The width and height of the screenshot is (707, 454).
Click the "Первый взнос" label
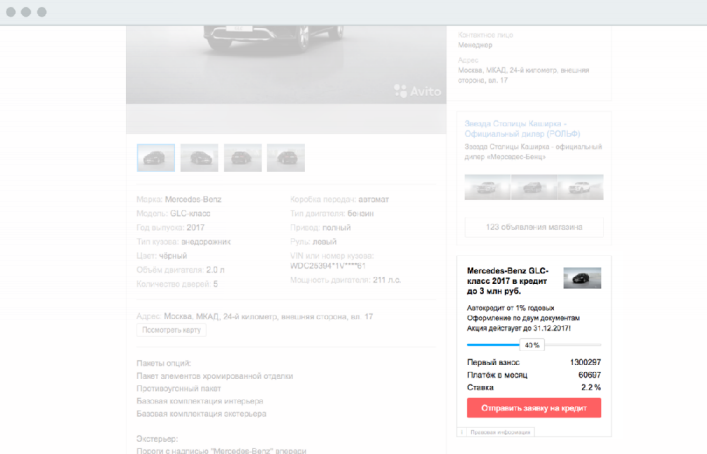click(493, 362)
